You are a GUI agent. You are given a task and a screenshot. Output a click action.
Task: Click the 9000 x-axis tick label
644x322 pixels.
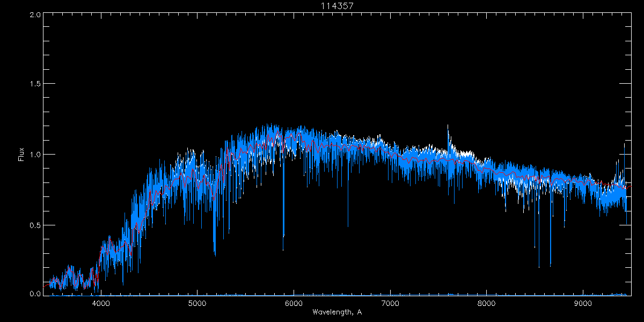[x=583, y=303]
